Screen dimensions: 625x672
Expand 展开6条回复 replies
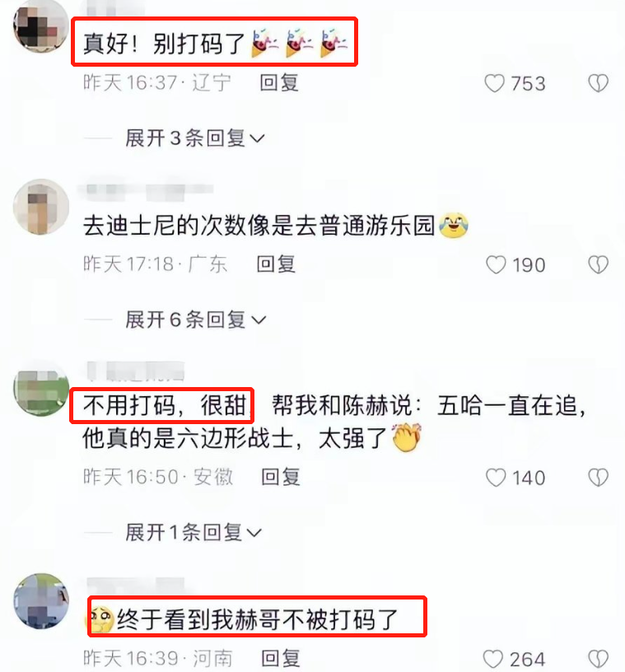pyautogui.click(x=195, y=320)
